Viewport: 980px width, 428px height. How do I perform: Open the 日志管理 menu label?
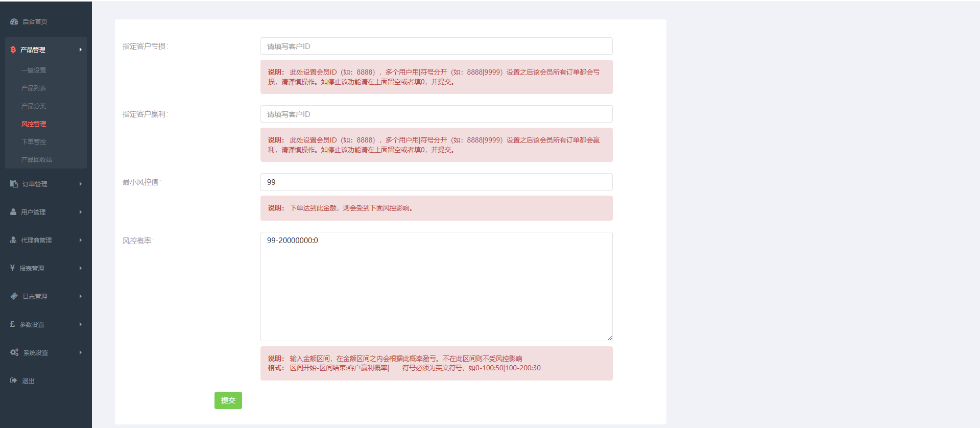pyautogui.click(x=35, y=297)
